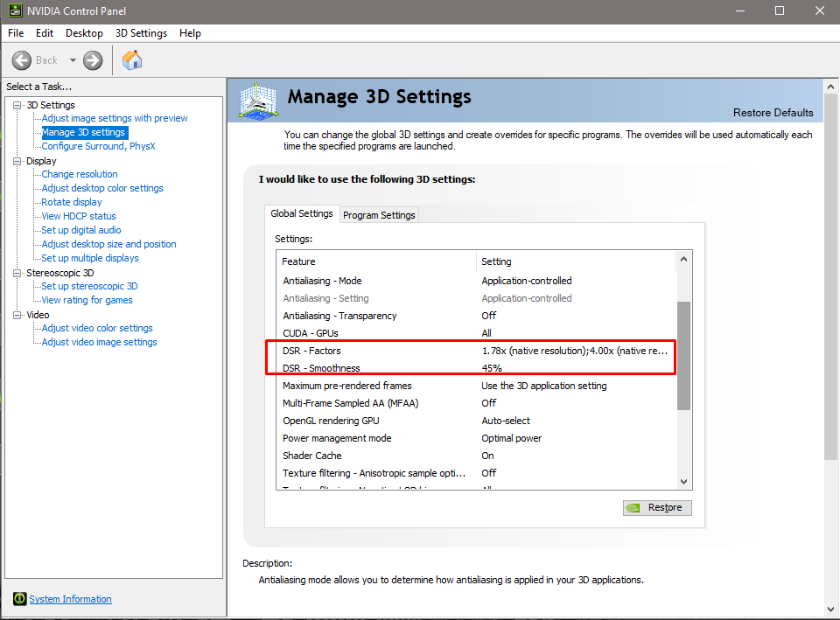Collapse the Display tree node
The width and height of the screenshot is (840, 620).
(x=17, y=161)
